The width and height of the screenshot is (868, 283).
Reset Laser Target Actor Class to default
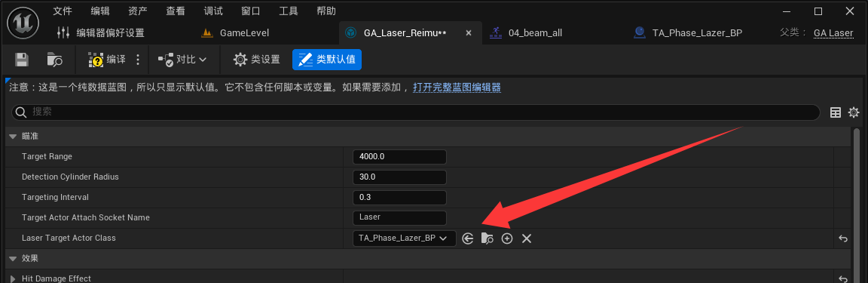[843, 238]
